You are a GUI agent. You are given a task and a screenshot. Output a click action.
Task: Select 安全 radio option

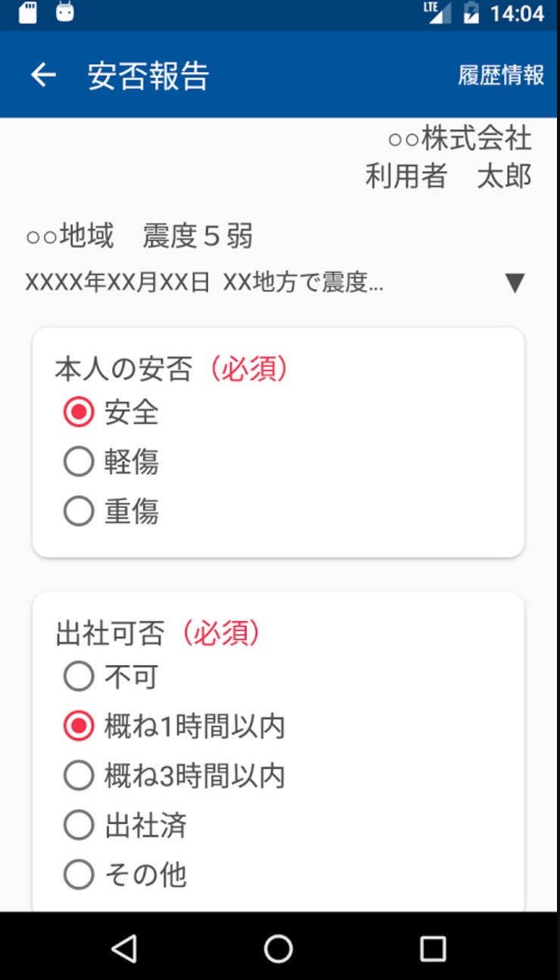point(79,413)
